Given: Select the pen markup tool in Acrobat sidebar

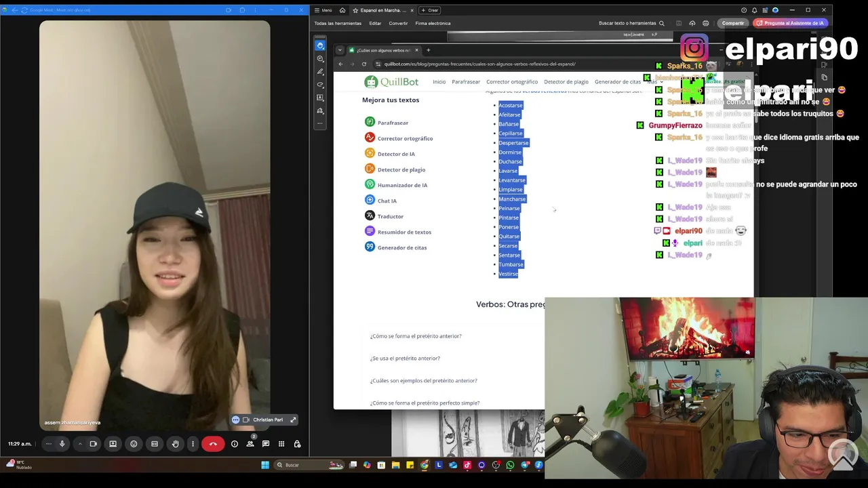Looking at the screenshot, I should click(x=320, y=71).
